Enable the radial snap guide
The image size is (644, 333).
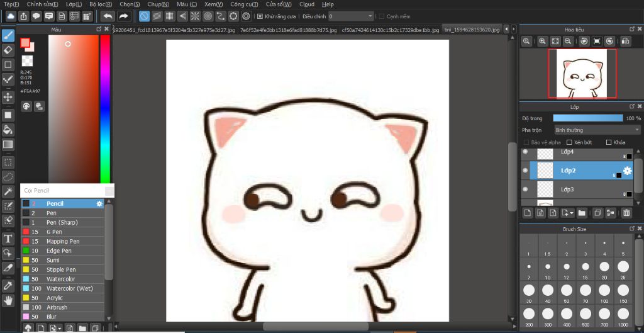(195, 16)
